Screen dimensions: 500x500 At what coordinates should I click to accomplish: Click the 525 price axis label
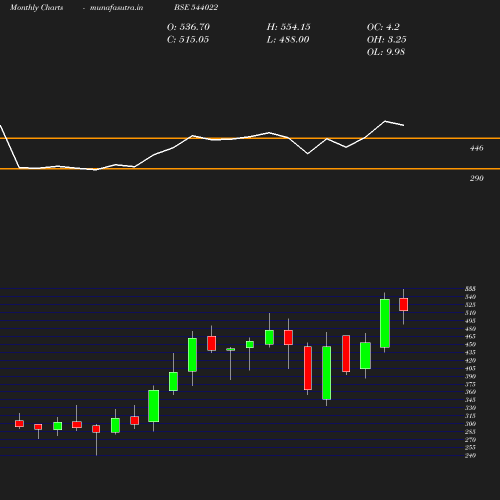470,305
